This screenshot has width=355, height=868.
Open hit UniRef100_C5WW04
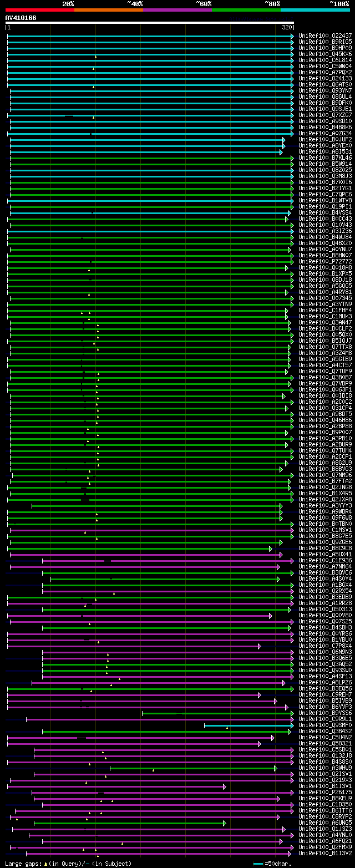pos(325,66)
